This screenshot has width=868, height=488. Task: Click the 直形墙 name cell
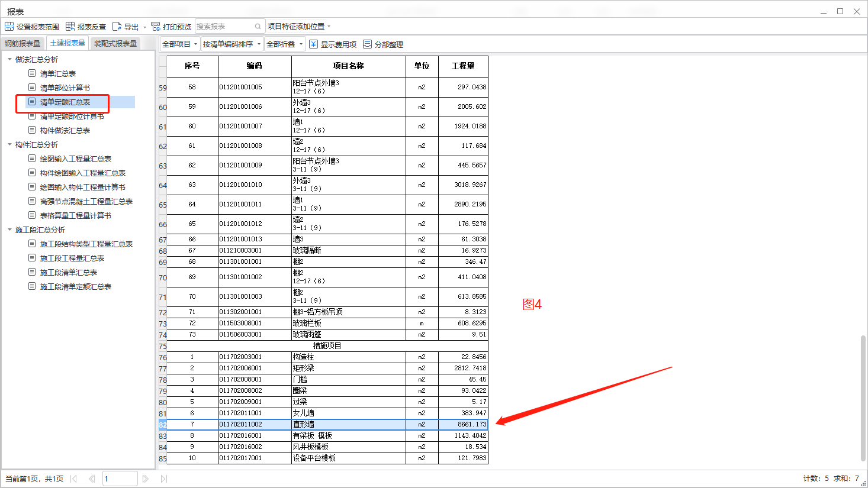(x=348, y=425)
